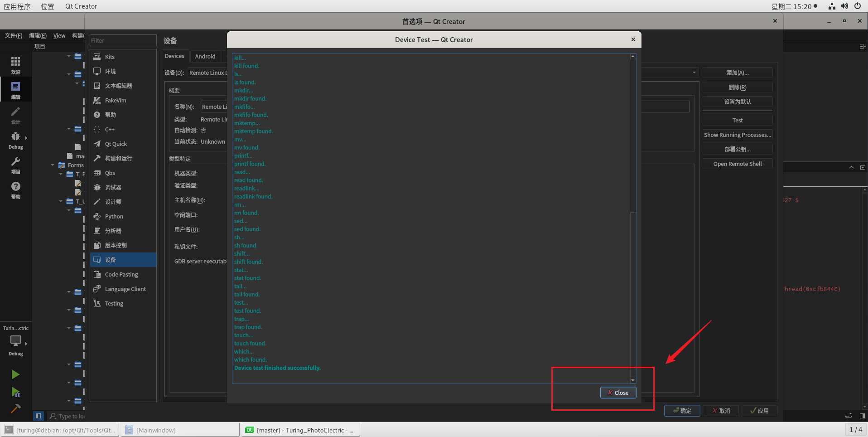Open the 帮助 mode in sidebar
This screenshot has width=868, height=437.
pyautogui.click(x=16, y=189)
